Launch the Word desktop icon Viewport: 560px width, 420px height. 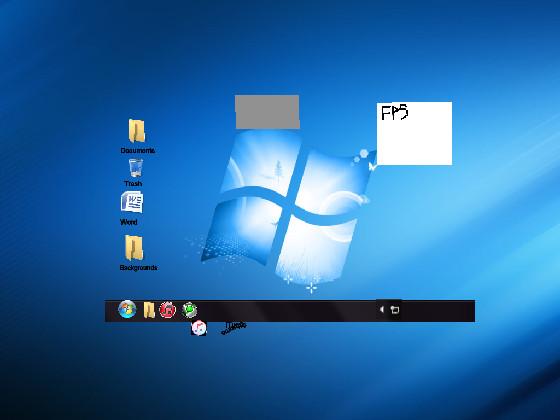[x=132, y=202]
